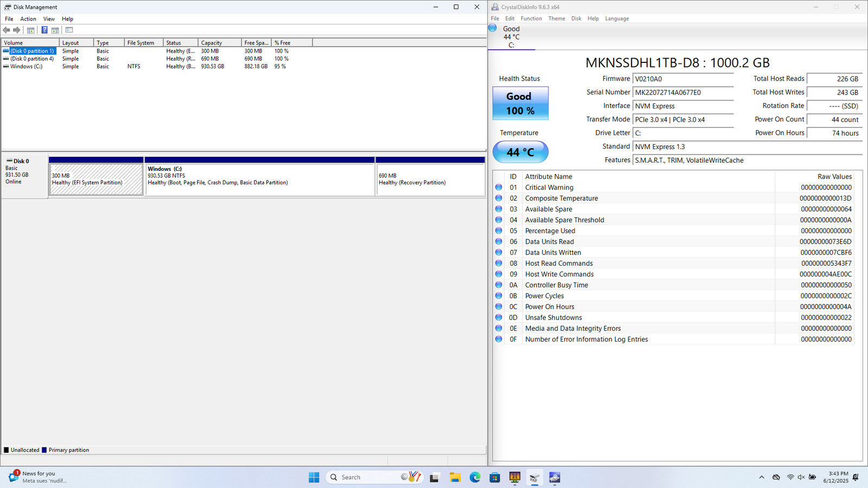Viewport: 868px width, 488px height.
Task: Click the Disk 0 Basic 931.50 GB label
Action: pos(24,176)
